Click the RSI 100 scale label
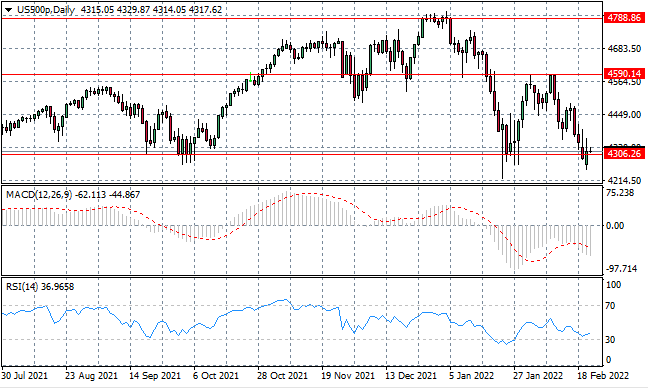 pos(613,284)
